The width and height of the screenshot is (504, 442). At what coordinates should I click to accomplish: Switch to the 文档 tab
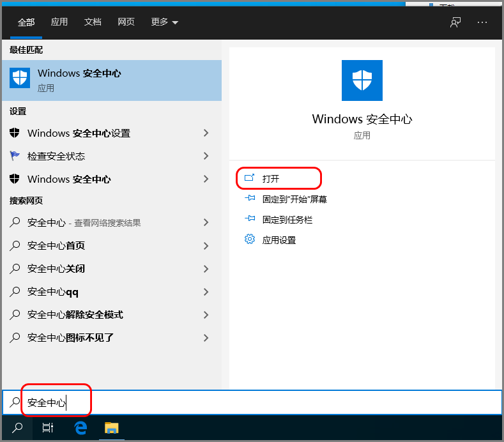93,22
